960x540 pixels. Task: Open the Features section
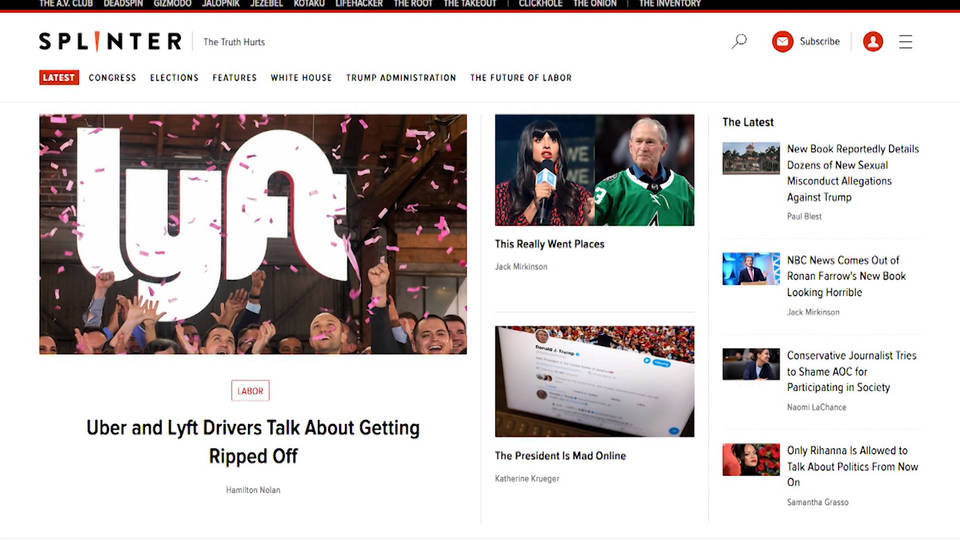pos(234,78)
